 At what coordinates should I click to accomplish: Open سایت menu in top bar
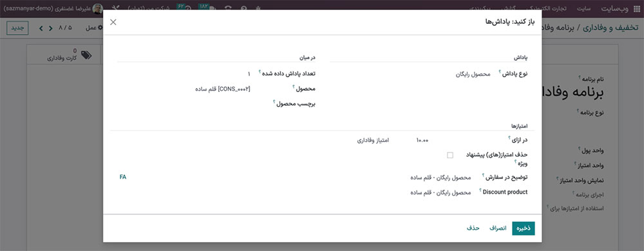click(x=584, y=8)
